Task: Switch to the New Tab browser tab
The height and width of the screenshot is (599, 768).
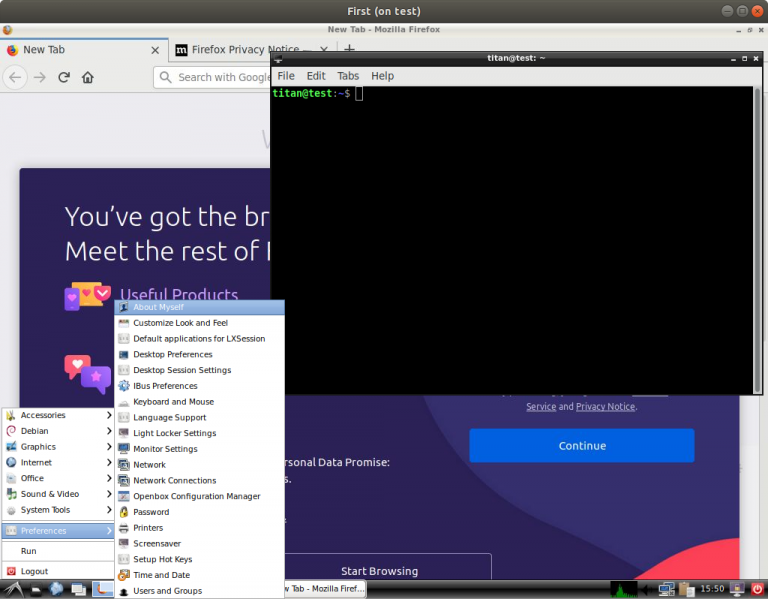Action: click(80, 50)
